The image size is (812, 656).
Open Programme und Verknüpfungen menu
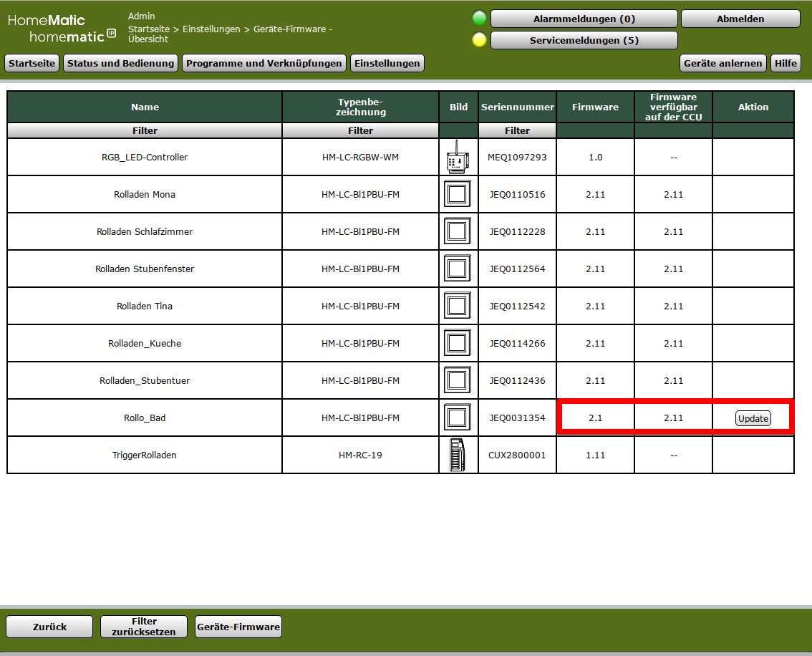tap(264, 63)
